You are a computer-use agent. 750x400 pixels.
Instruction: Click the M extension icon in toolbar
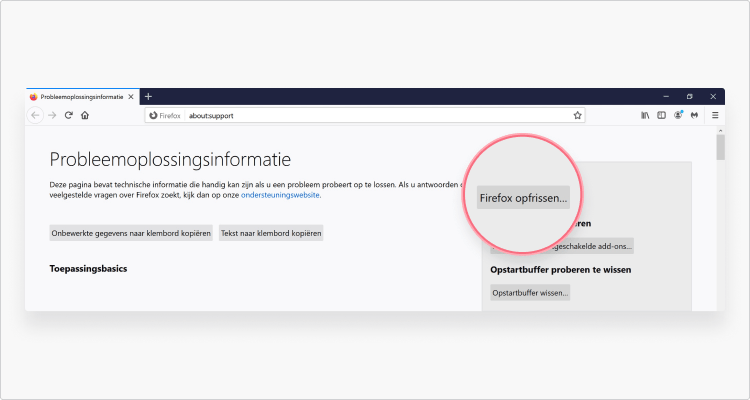[695, 115]
